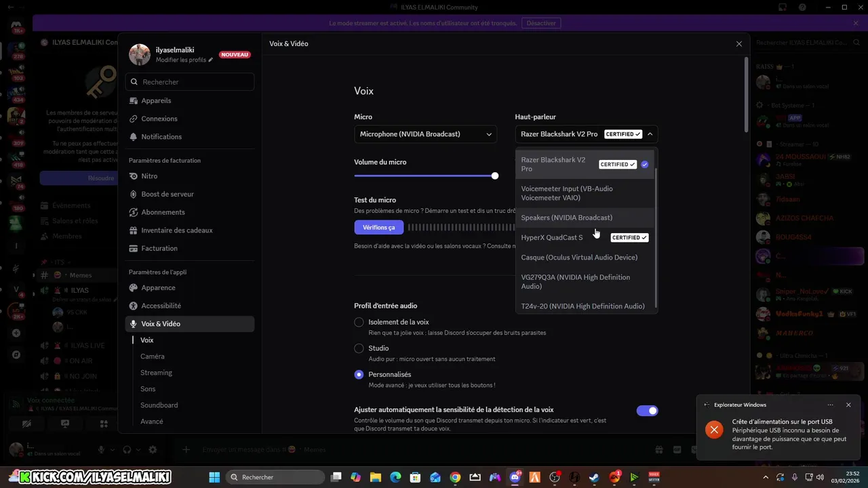
Task: Open Task View from taskbar
Action: [x=336, y=477]
